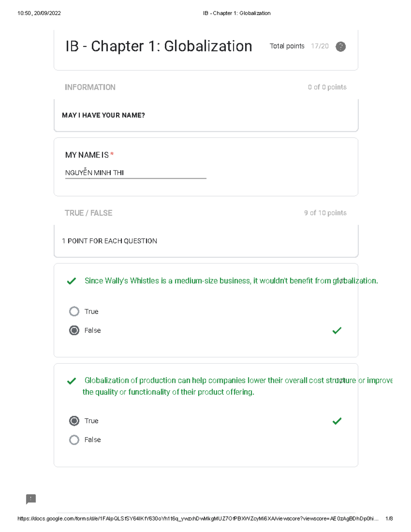Click the red required asterisk after MY NAME IS
Screen dimensions: 411x532
112,155
